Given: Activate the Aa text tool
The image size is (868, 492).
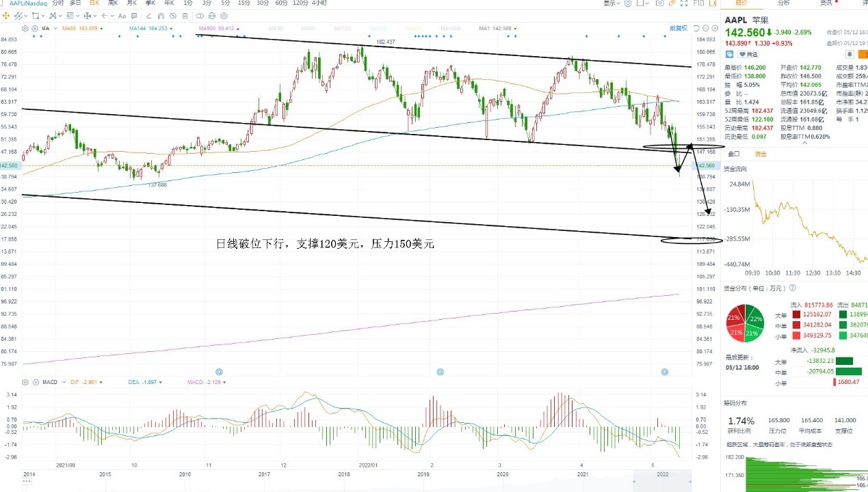Looking at the screenshot, I should (122, 16).
